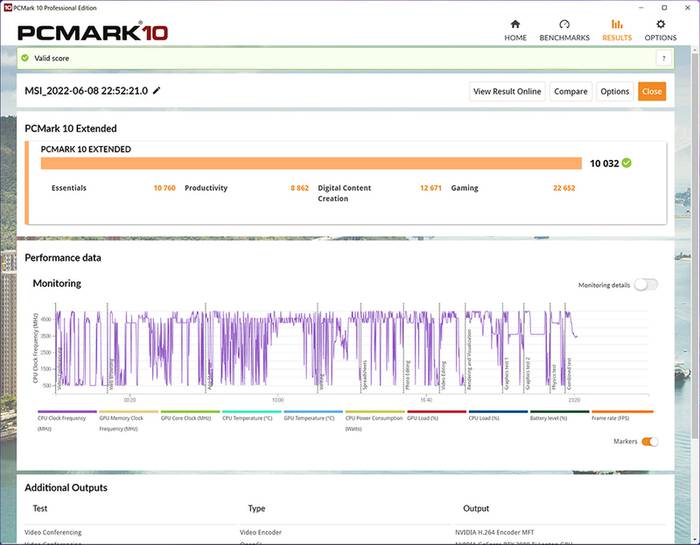This screenshot has height=545, width=700.
Task: Select the GPU Core Clock legend swatch
Action: pyautogui.click(x=190, y=412)
